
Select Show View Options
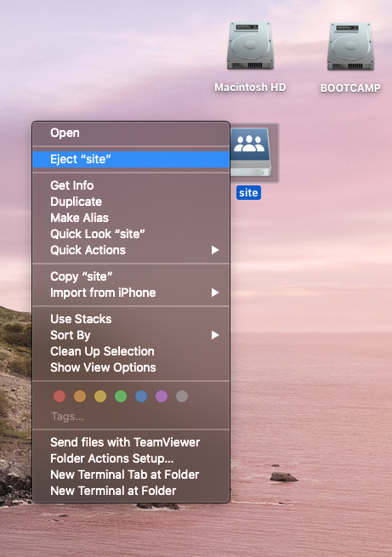coord(131,367)
